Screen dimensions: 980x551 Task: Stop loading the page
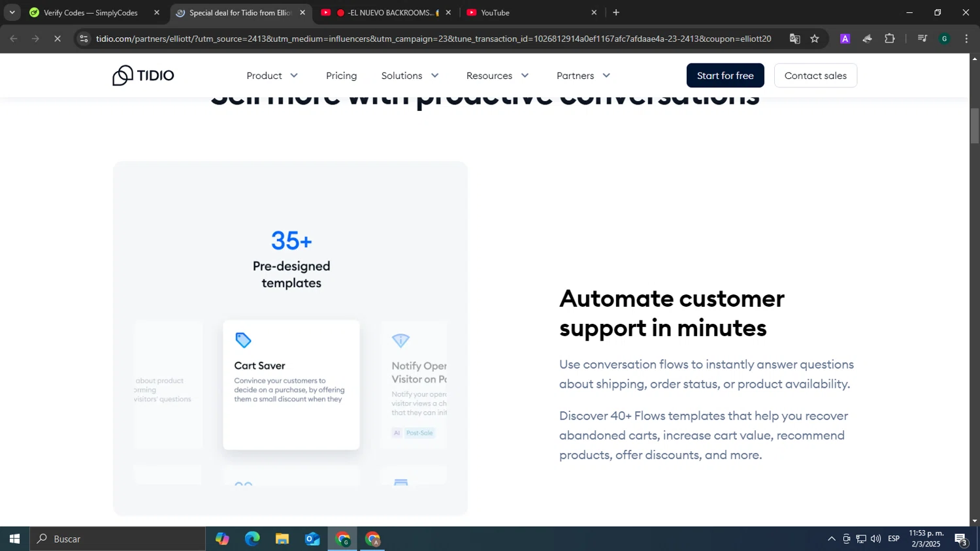pos(57,39)
